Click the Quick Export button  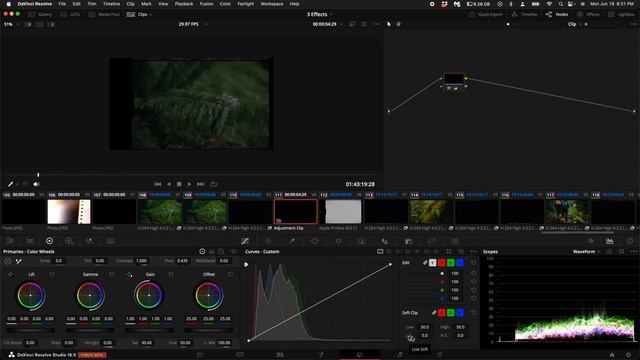[x=486, y=14]
